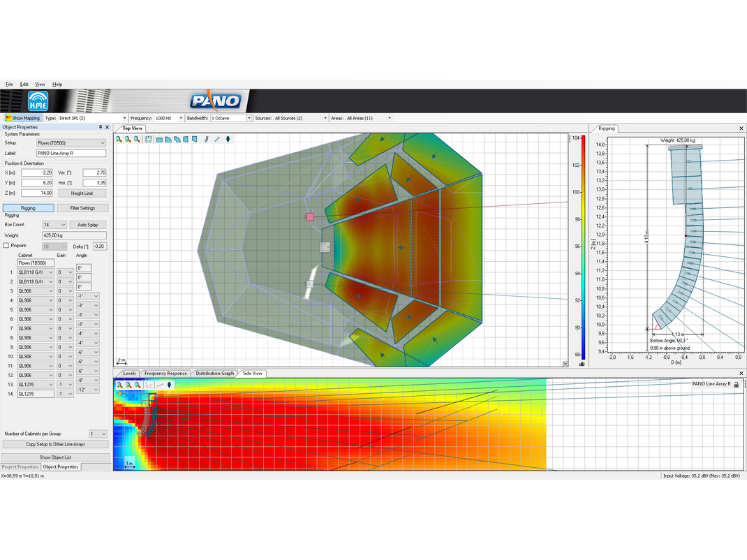Close the bottom Side View panel
Viewport: 747px width, 560px height.
(x=741, y=373)
